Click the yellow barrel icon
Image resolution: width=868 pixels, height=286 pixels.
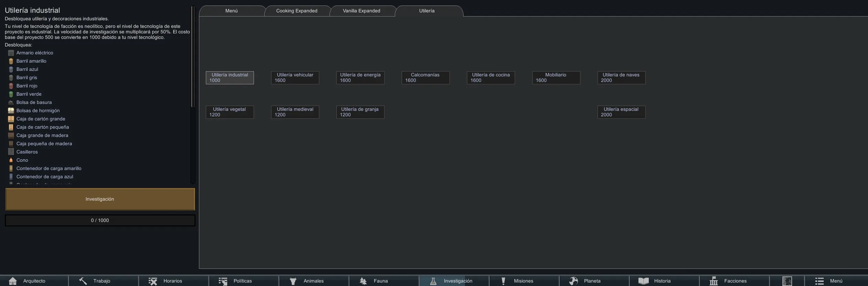pyautogui.click(x=11, y=61)
